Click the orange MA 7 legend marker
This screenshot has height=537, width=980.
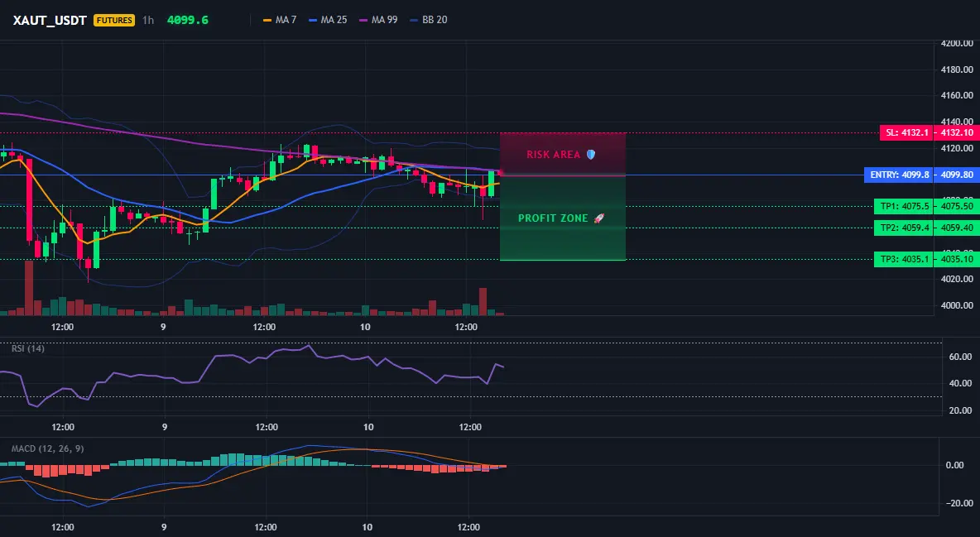coord(267,20)
